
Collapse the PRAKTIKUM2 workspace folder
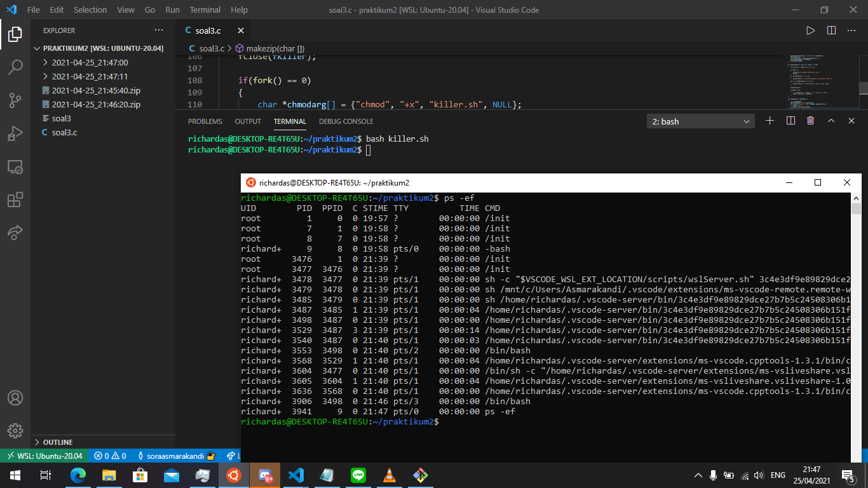[103, 48]
